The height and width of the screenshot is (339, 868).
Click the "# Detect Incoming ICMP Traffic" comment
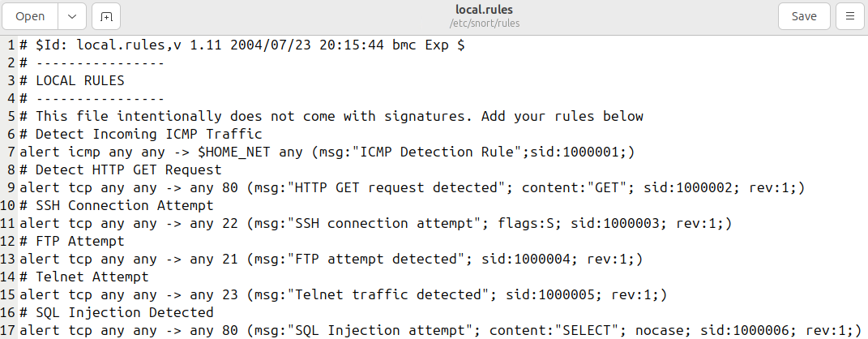point(140,134)
